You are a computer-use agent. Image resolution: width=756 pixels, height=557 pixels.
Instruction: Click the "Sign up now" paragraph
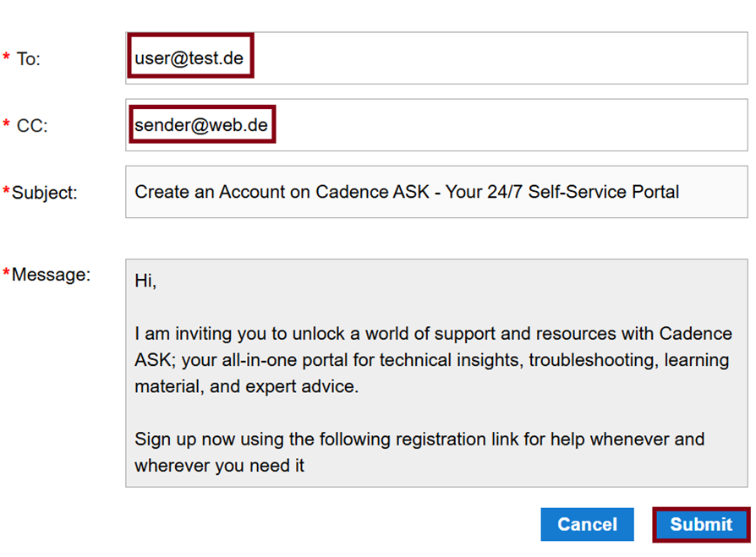419,452
